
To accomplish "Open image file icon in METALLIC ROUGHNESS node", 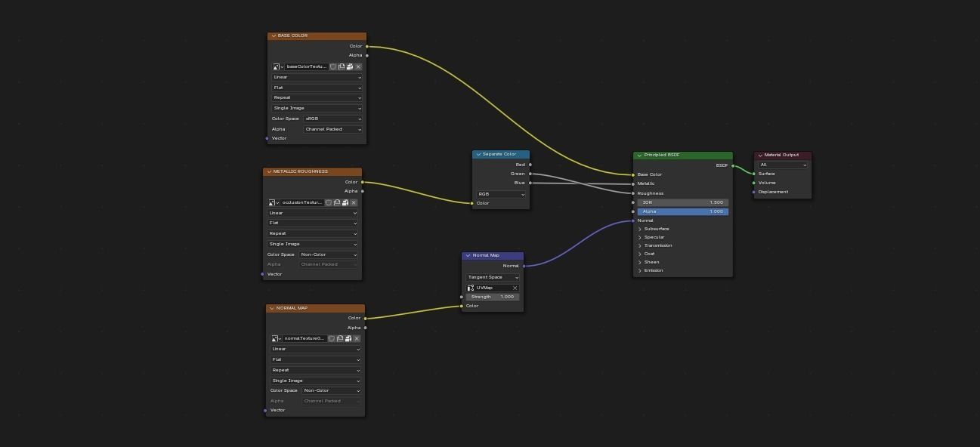I will click(x=345, y=202).
